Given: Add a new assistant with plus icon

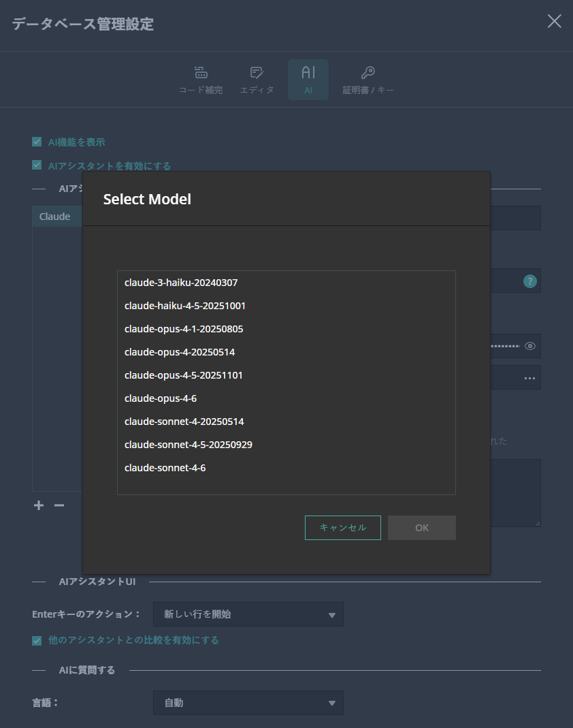Looking at the screenshot, I should 38,505.
